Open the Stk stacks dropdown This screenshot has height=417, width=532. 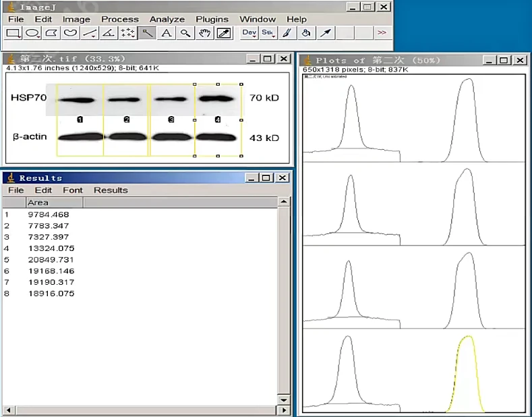[268, 33]
